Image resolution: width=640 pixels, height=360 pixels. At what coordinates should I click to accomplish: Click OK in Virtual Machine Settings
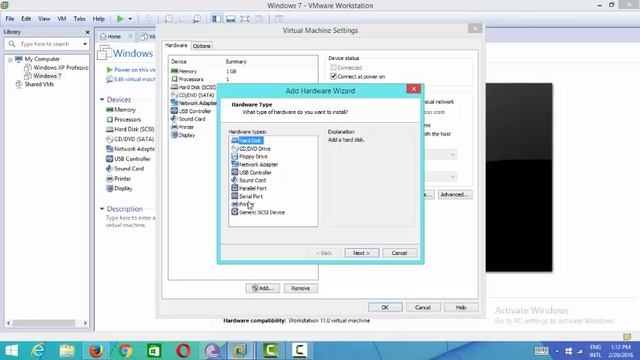click(385, 307)
